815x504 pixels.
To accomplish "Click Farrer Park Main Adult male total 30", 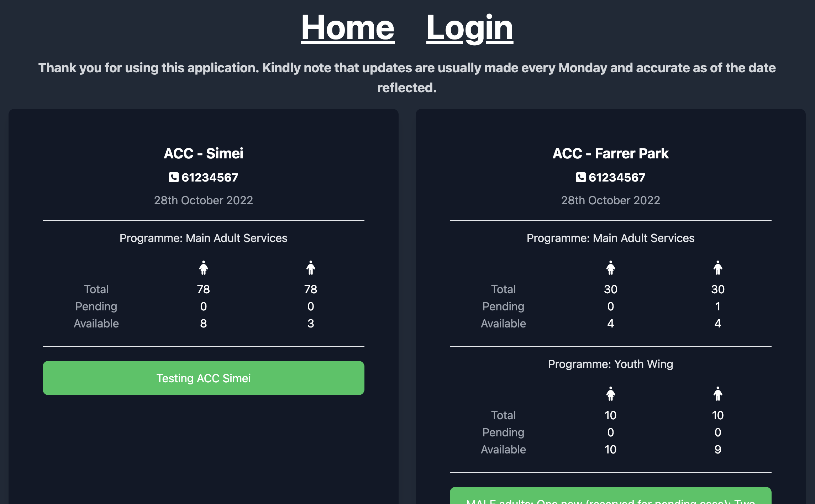I will [x=718, y=289].
